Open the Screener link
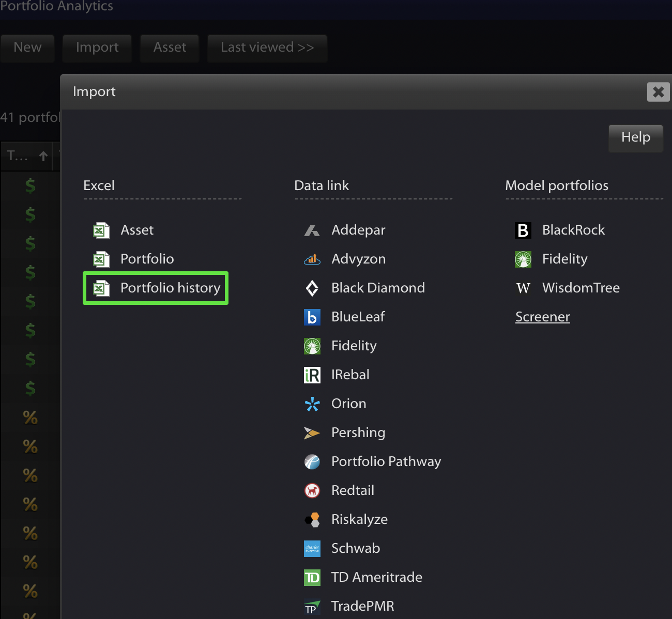This screenshot has width=672, height=619. click(x=543, y=317)
